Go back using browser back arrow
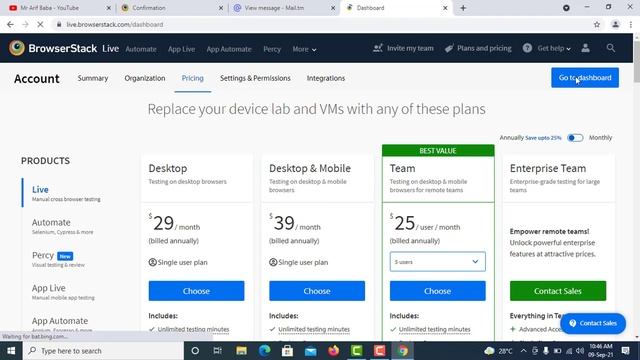 [10, 24]
